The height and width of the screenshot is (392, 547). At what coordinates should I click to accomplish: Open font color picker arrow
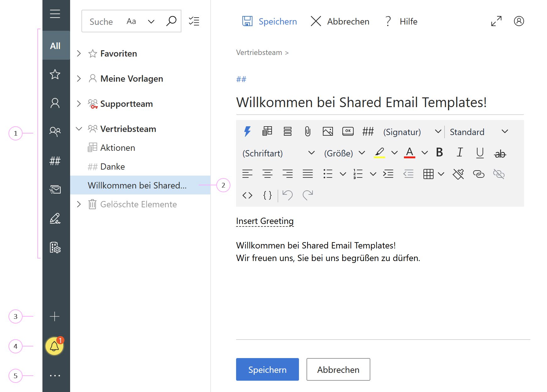coord(425,153)
